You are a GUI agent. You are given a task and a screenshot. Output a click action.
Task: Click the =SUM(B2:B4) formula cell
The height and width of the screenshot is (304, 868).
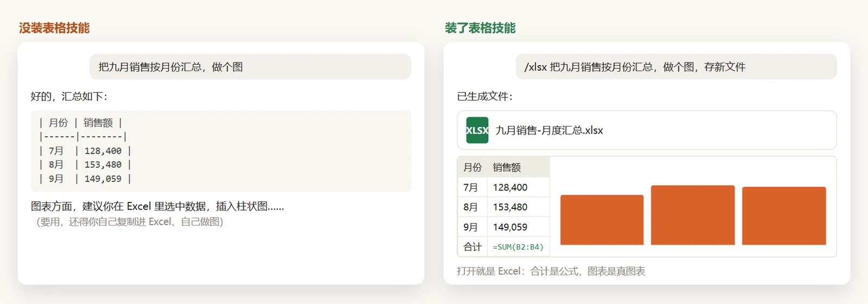[519, 246]
